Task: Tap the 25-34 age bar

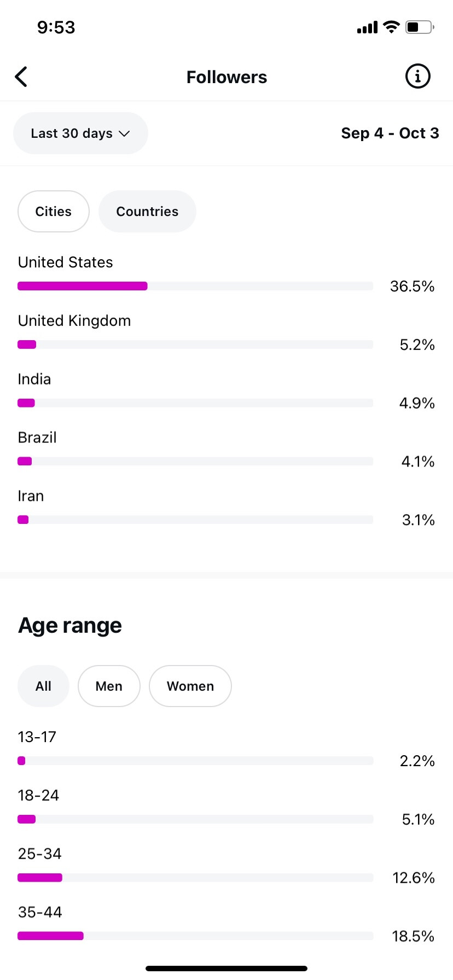Action: click(195, 878)
